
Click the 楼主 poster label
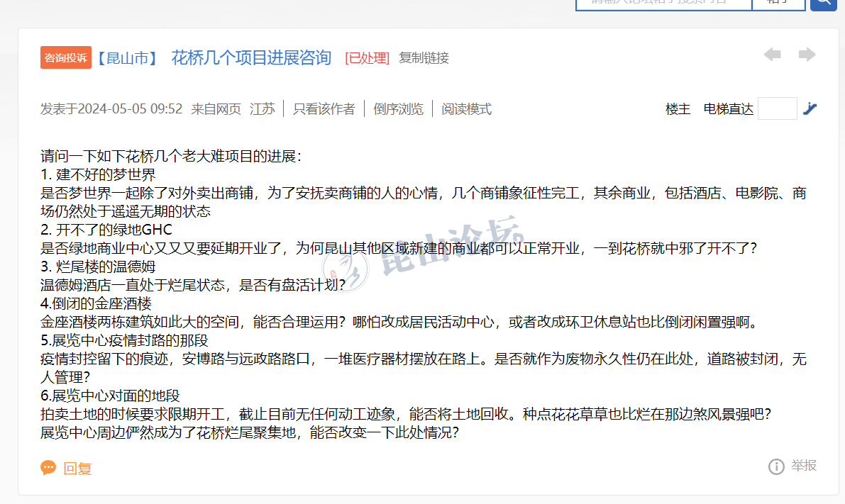pos(678,109)
